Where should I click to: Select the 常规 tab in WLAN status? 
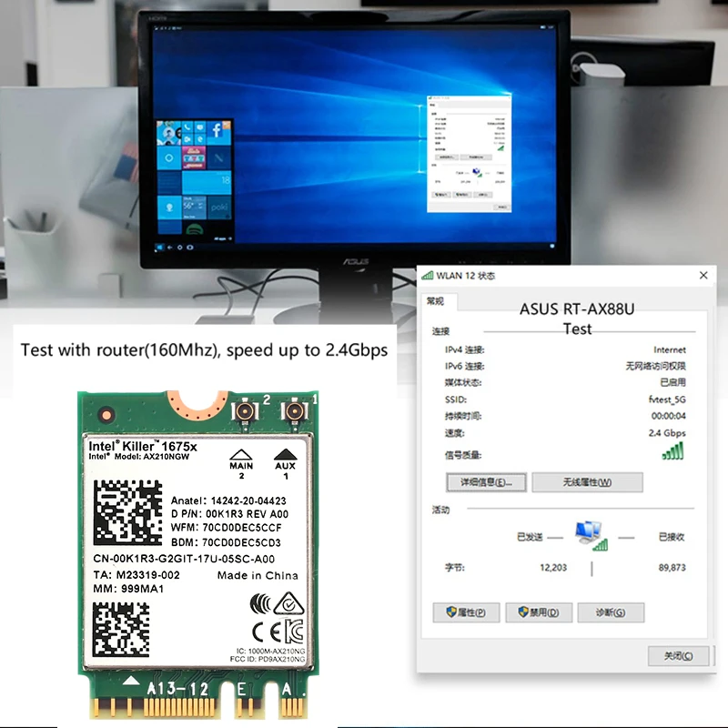click(435, 301)
